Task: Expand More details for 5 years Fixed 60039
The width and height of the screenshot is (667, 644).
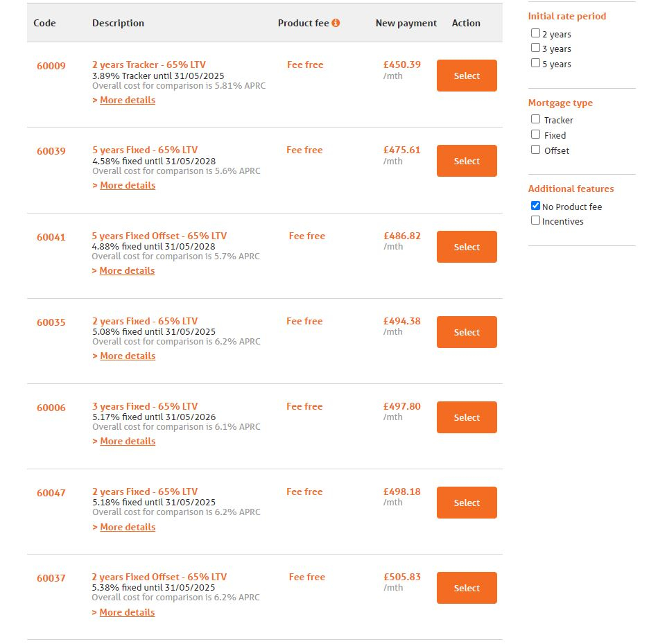Action: coord(127,186)
